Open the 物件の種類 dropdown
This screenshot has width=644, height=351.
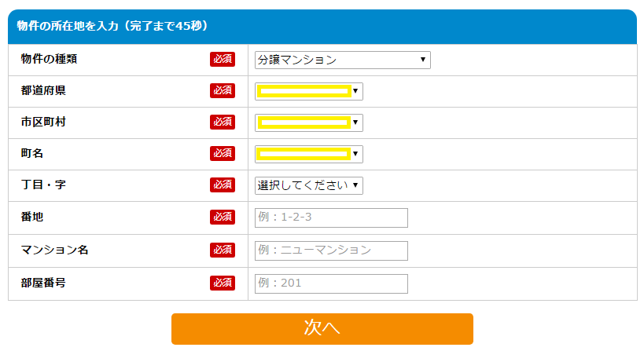tap(342, 60)
